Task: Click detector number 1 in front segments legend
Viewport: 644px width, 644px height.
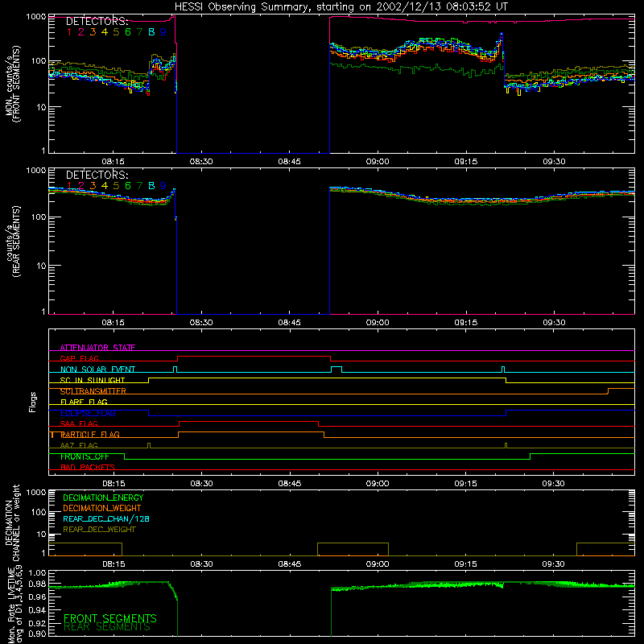Action: point(69,32)
